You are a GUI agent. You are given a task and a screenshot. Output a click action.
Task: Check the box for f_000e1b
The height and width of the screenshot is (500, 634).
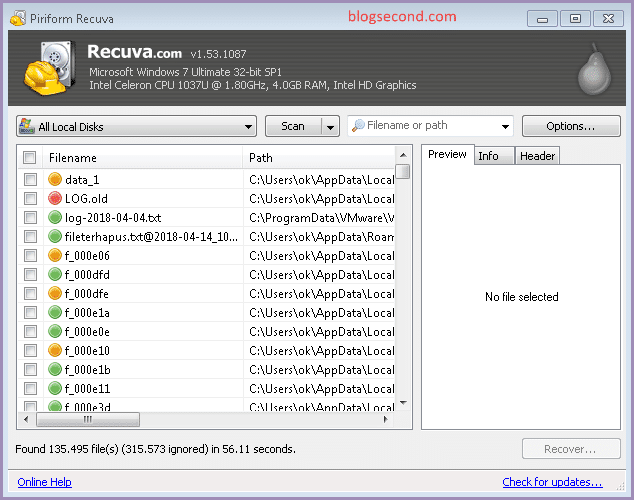pos(30,369)
